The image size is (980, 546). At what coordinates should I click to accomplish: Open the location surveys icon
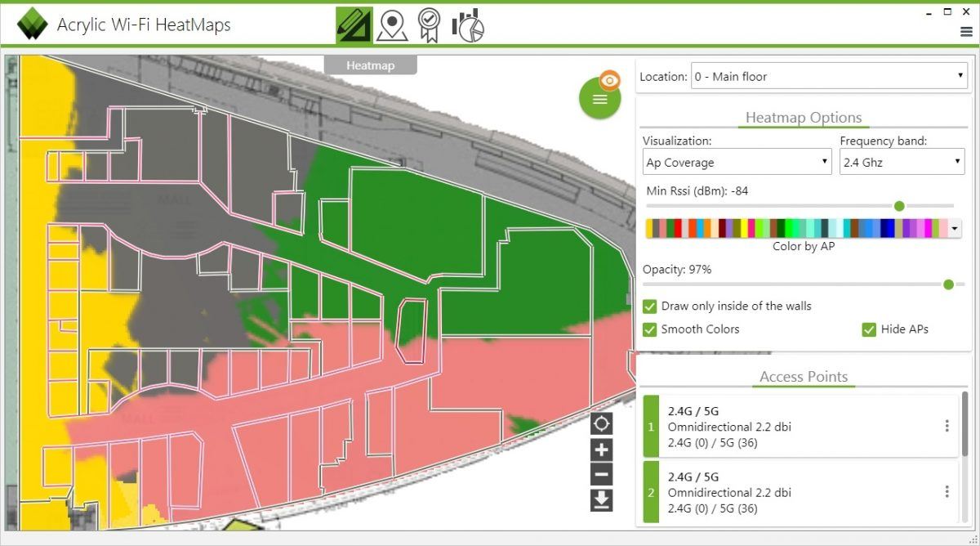click(x=393, y=25)
